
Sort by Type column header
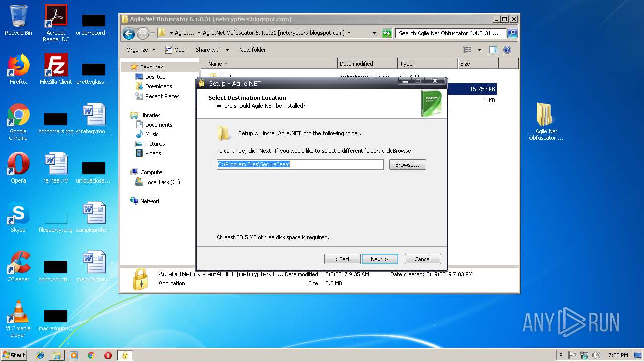tap(428, 64)
